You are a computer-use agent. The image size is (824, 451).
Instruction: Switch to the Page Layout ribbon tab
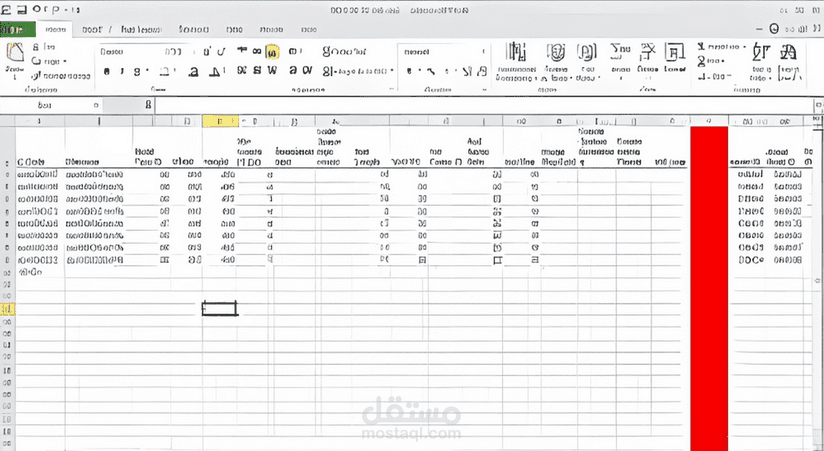[141, 29]
